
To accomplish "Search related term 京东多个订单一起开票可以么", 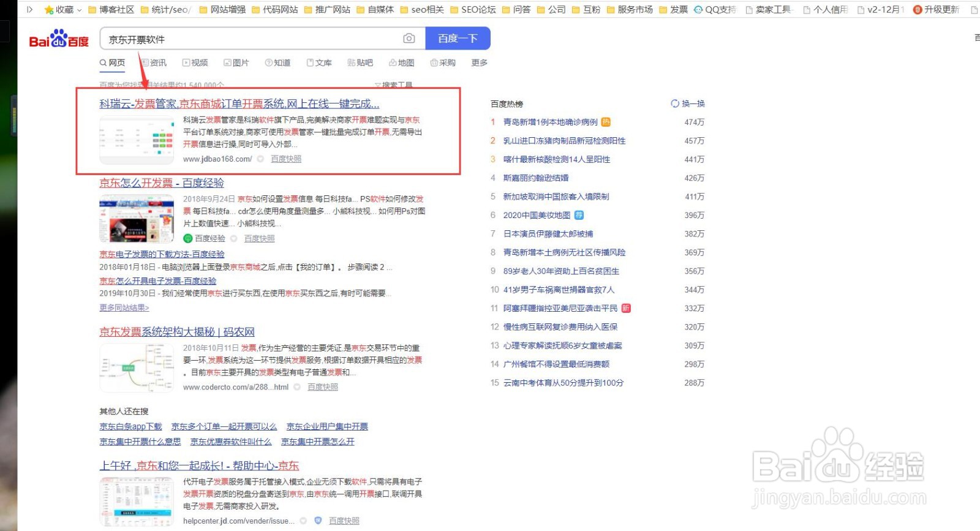I will pos(224,427).
